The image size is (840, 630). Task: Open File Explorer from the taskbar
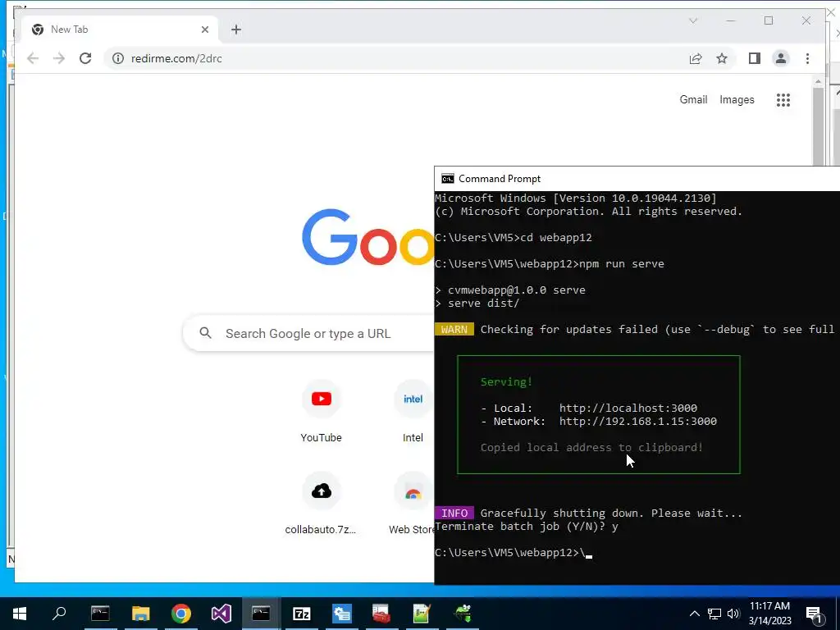click(141, 614)
